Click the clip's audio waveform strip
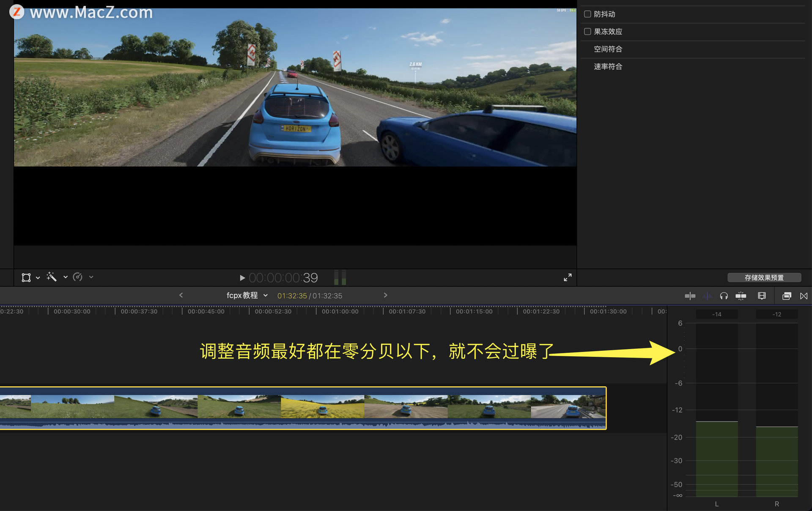The height and width of the screenshot is (511, 812). 303,424
